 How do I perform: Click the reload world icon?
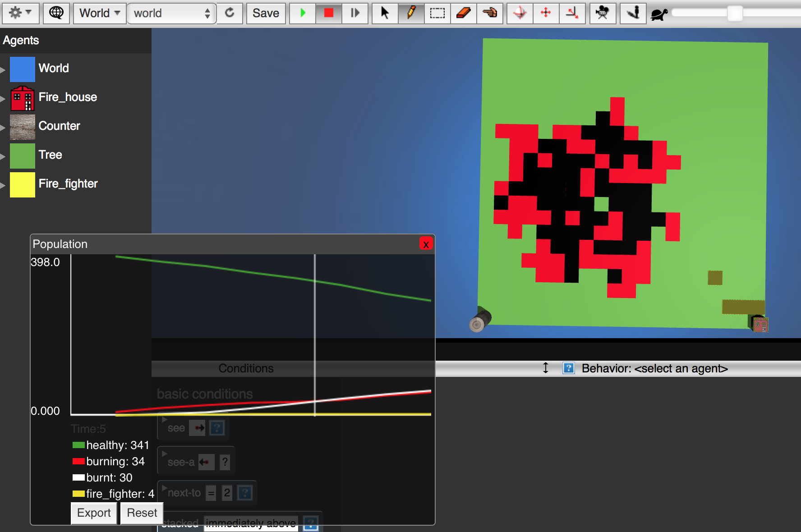point(230,13)
